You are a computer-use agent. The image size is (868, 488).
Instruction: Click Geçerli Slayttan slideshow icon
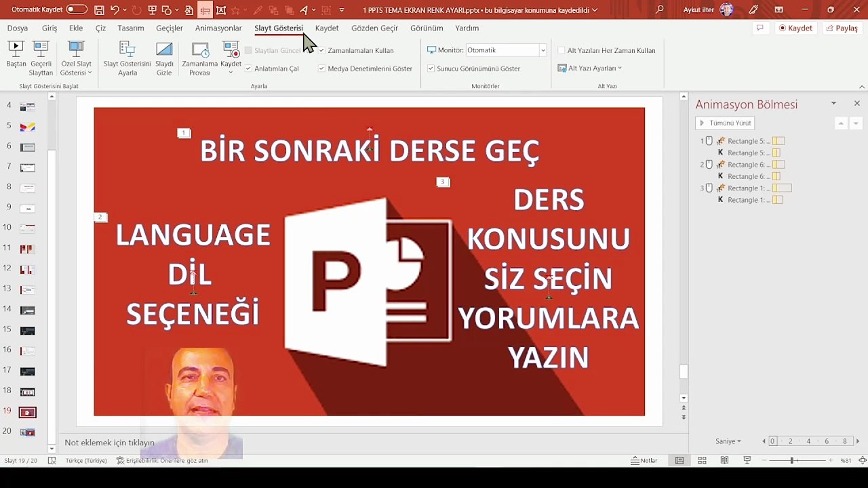pos(41,49)
